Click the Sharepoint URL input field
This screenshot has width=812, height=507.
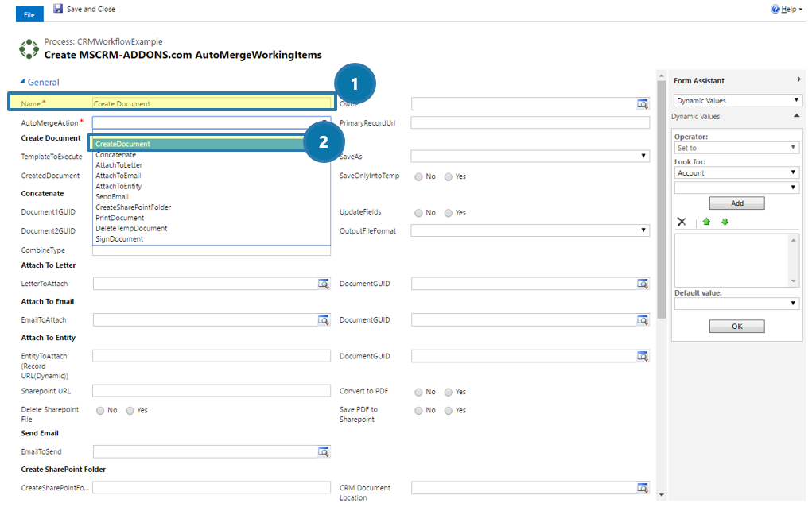click(x=212, y=391)
